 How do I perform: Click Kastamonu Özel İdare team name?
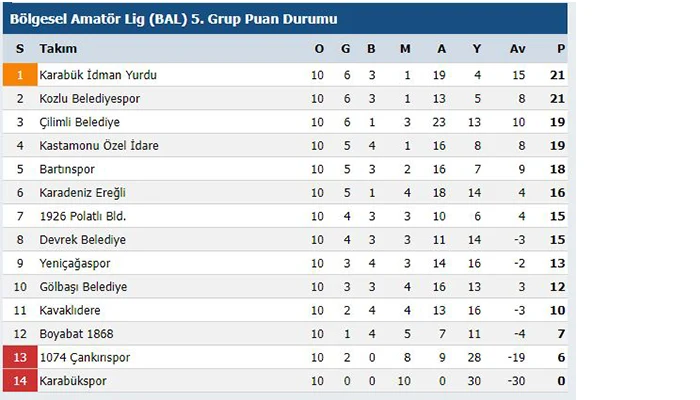(98, 146)
